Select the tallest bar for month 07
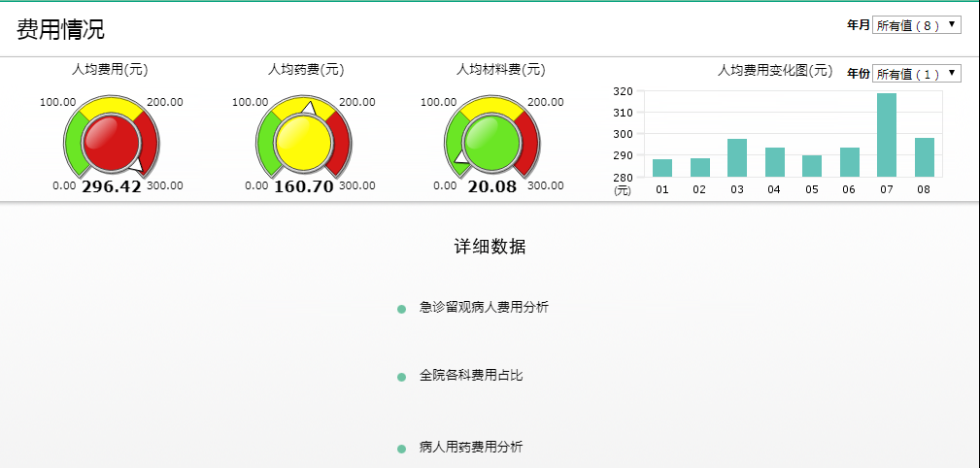The height and width of the screenshot is (468, 980). click(886, 135)
